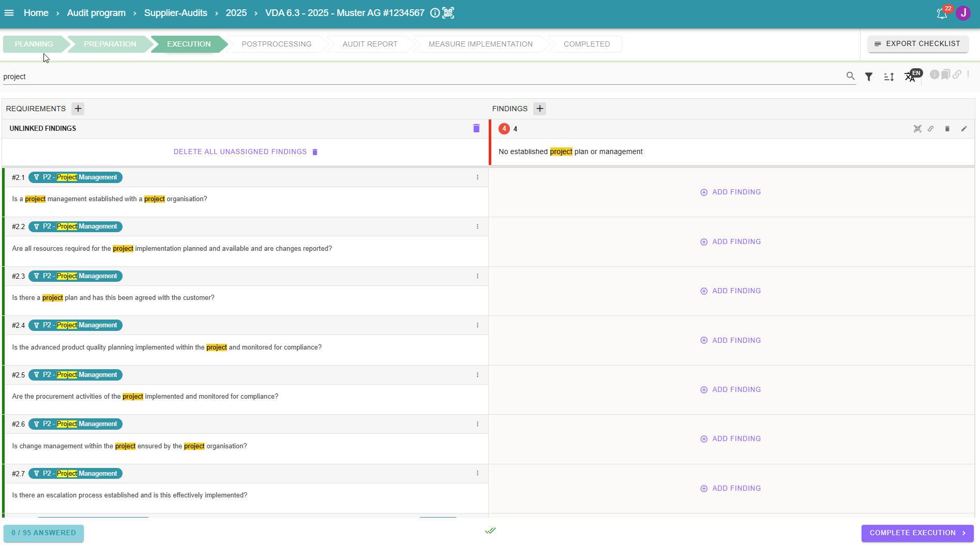Click the project search input field
The width and height of the screenshot is (980, 545).
(414, 77)
